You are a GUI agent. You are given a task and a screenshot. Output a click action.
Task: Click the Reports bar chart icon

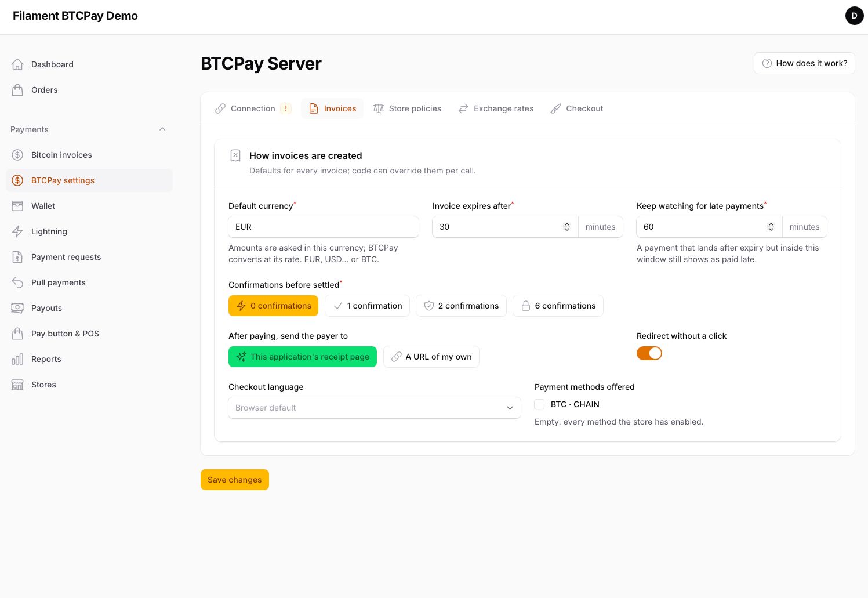[17, 359]
